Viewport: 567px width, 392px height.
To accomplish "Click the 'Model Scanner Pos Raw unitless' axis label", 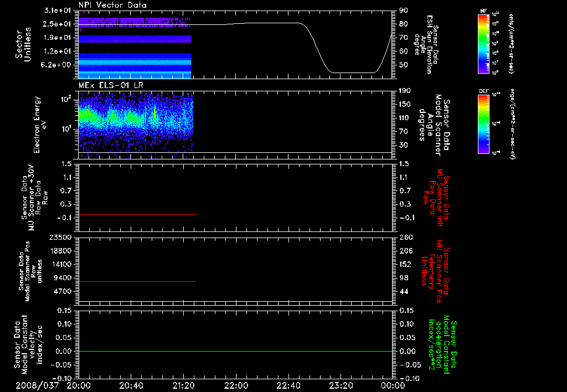I will point(29,271).
